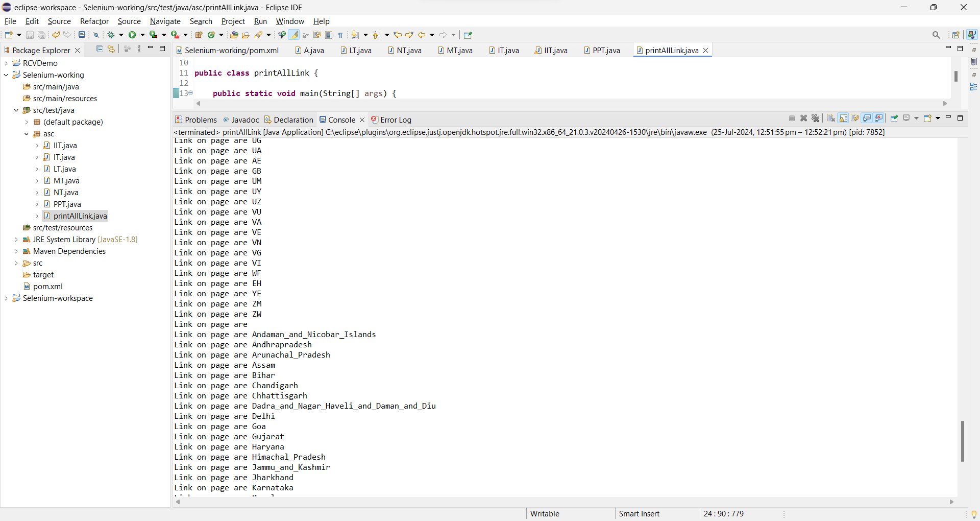
Task: Toggle Scroll Lock in Console
Action: pos(843,119)
